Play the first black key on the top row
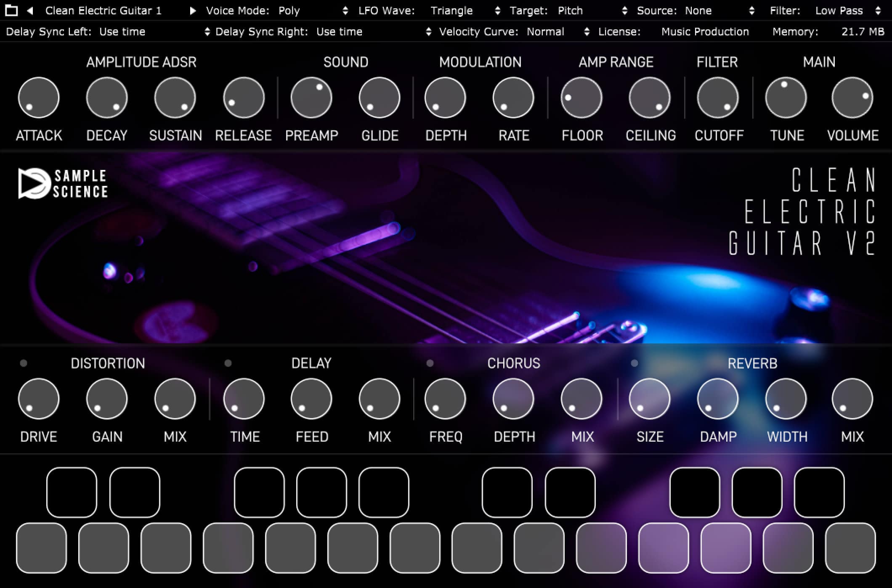 (x=72, y=492)
